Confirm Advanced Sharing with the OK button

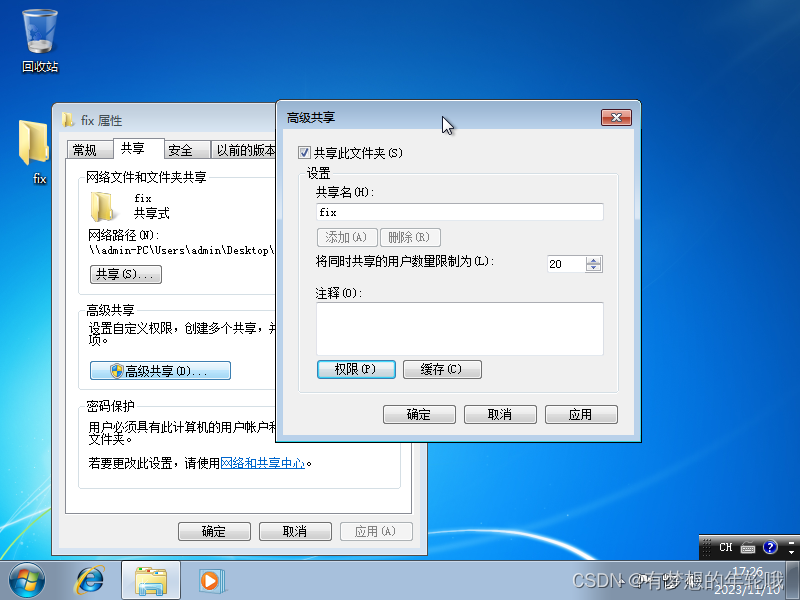(419, 414)
